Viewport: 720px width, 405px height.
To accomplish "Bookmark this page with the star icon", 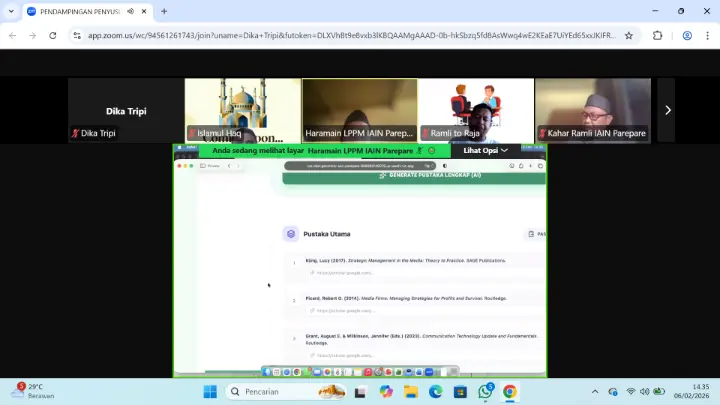I will point(628,35).
